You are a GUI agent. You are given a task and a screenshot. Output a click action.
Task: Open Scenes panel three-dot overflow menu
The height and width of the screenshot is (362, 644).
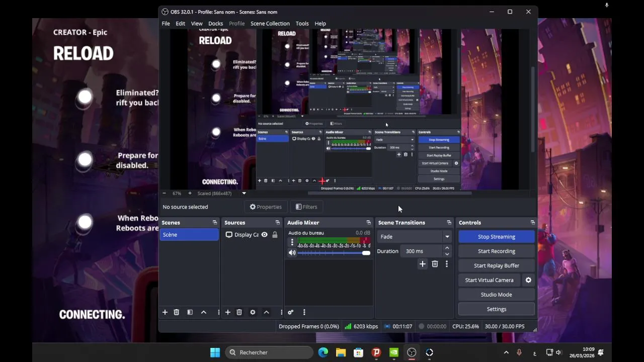[x=218, y=312]
